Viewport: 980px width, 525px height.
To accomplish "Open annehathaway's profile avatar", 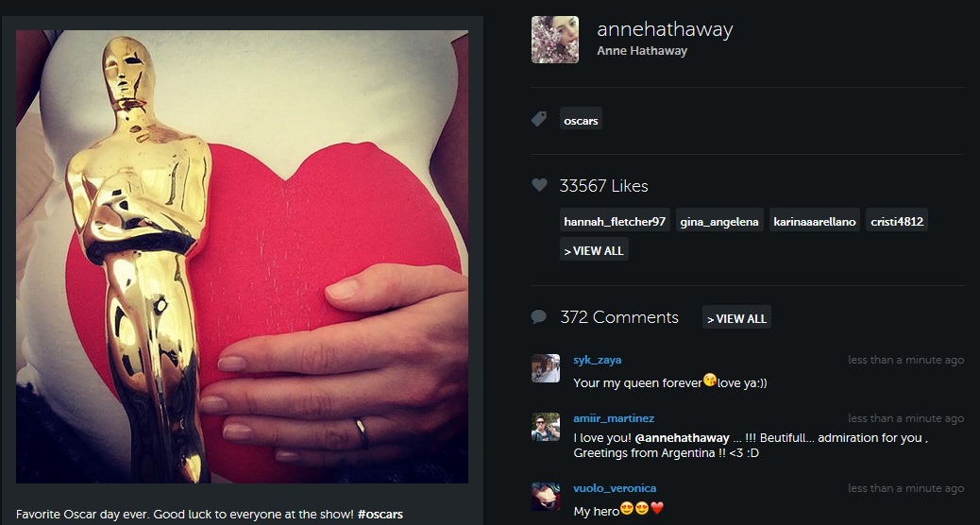I will pos(555,40).
